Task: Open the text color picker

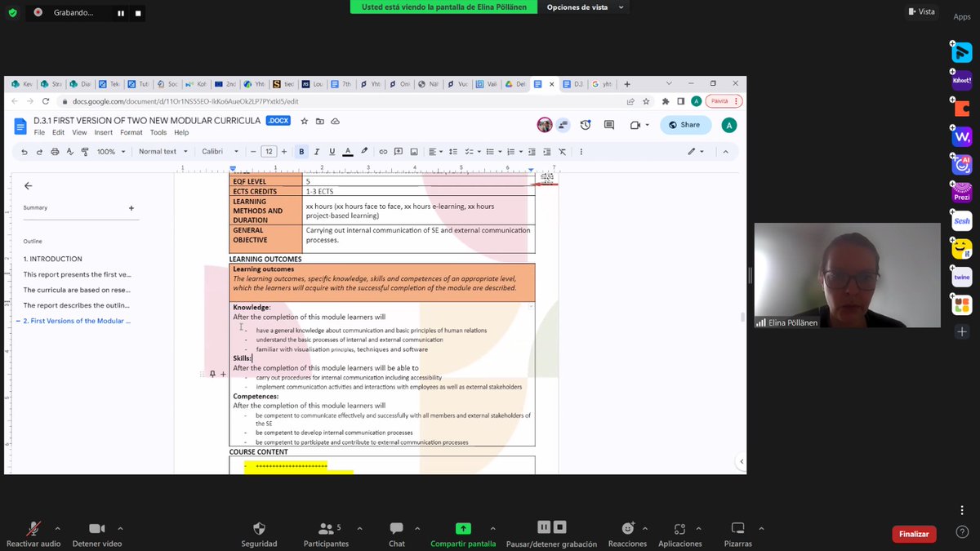Action: (348, 151)
